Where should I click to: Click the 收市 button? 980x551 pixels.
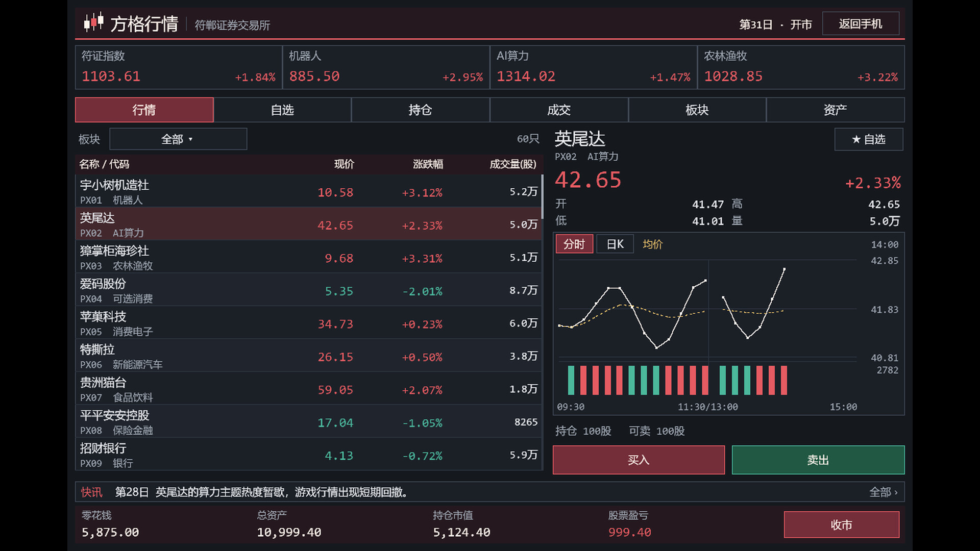(842, 524)
